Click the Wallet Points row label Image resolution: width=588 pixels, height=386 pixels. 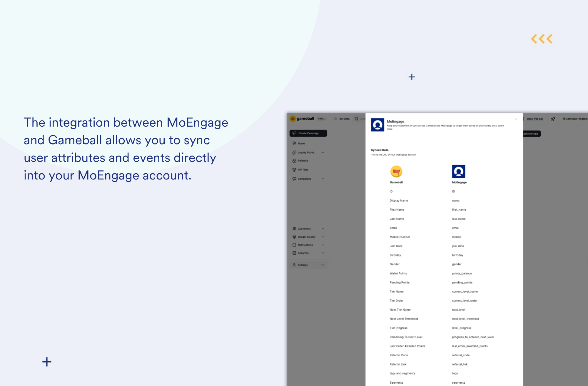(x=398, y=273)
